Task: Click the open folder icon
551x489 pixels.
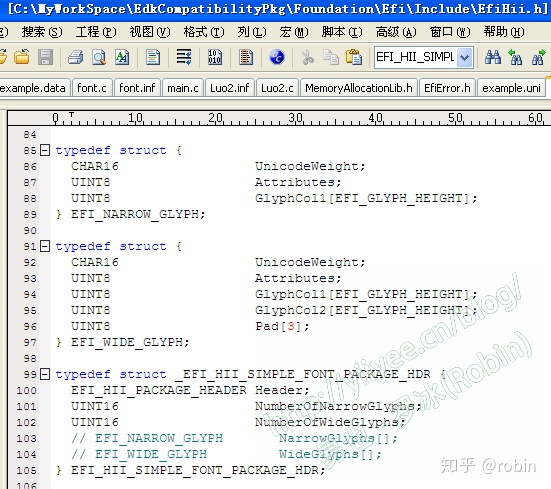Action: [x=22, y=57]
